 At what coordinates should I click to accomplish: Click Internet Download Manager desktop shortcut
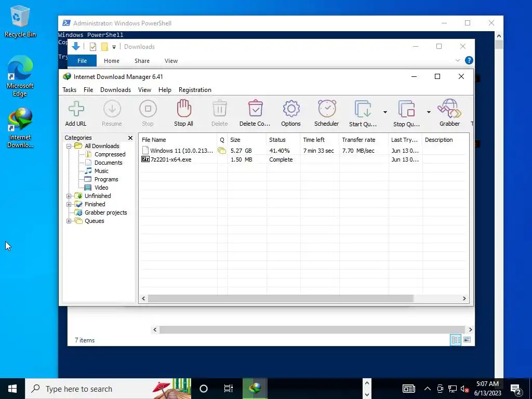20,128
